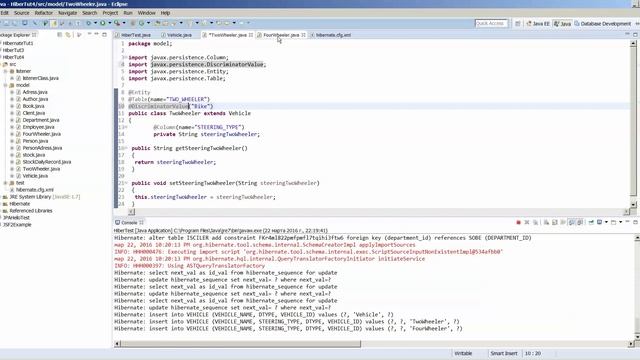Clear the console output

546,222
